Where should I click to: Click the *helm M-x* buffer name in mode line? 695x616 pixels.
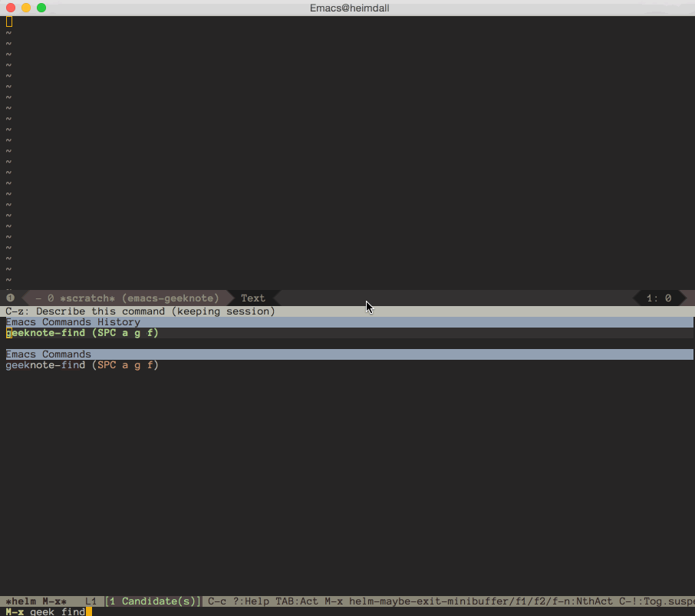click(x=36, y=601)
